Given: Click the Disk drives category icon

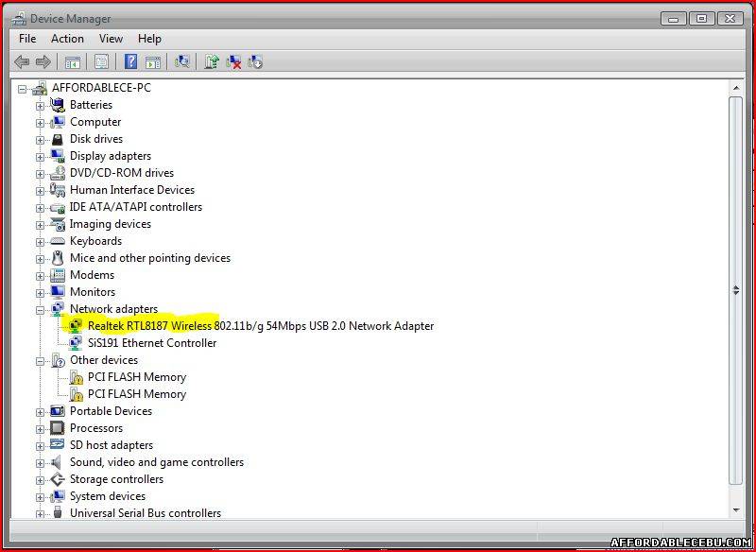Looking at the screenshot, I should [58, 139].
